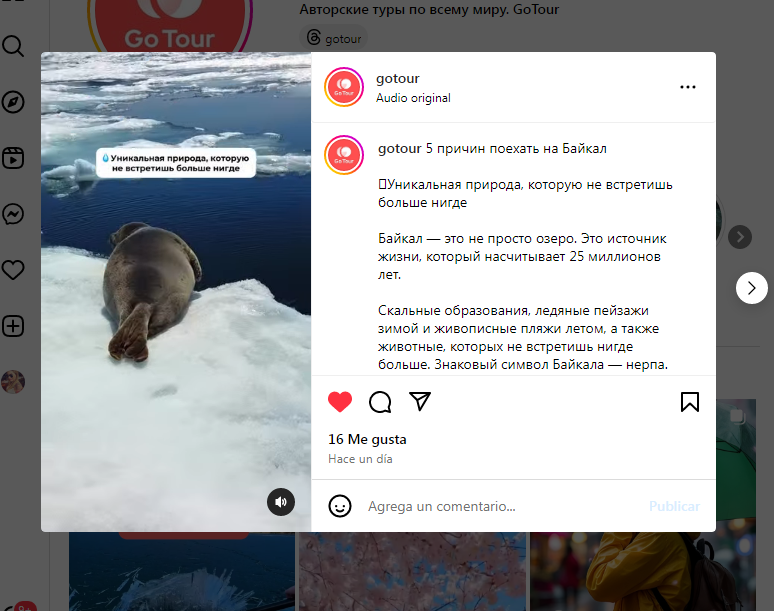Click the 'Hace un día' timestamp
The width and height of the screenshot is (774, 611).
pyautogui.click(x=360, y=459)
